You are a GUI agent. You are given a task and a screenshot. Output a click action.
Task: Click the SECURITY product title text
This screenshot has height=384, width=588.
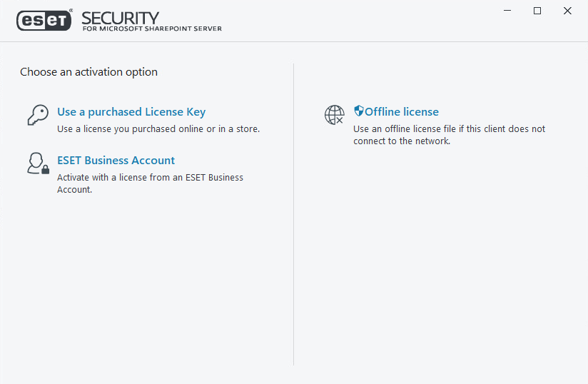[121, 17]
